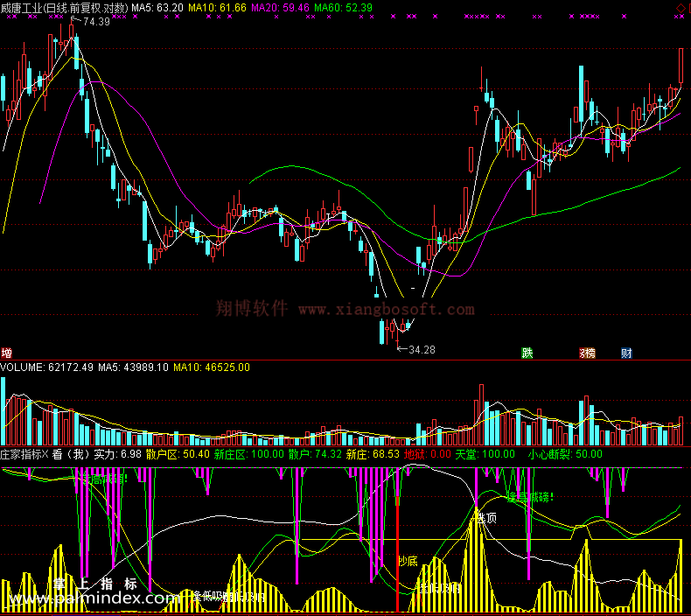The height and width of the screenshot is (616, 691).
Task: Click the 逃顶 signal label
Action: [487, 518]
